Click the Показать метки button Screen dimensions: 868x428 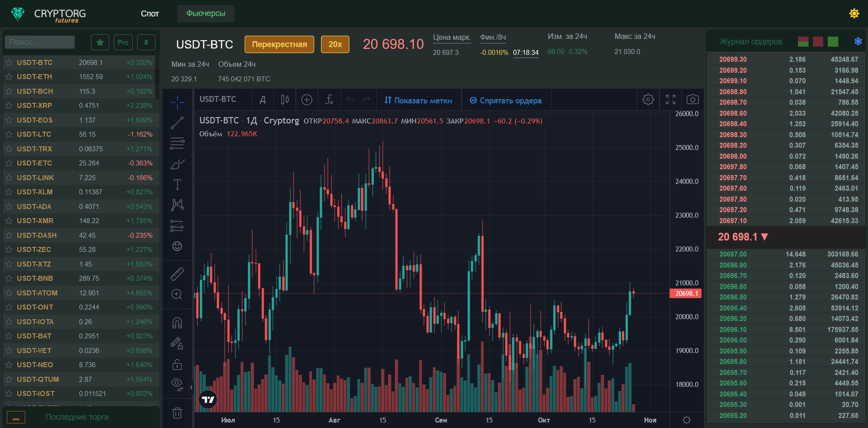[x=418, y=101]
